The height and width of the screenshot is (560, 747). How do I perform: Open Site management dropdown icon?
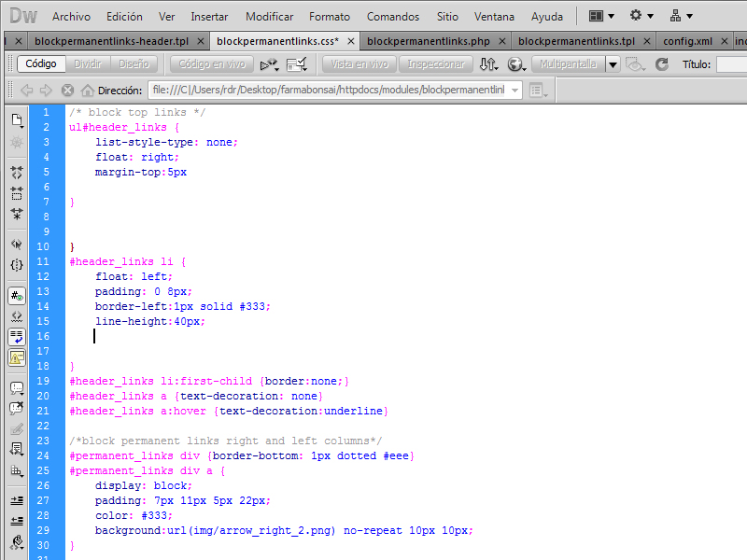[682, 16]
